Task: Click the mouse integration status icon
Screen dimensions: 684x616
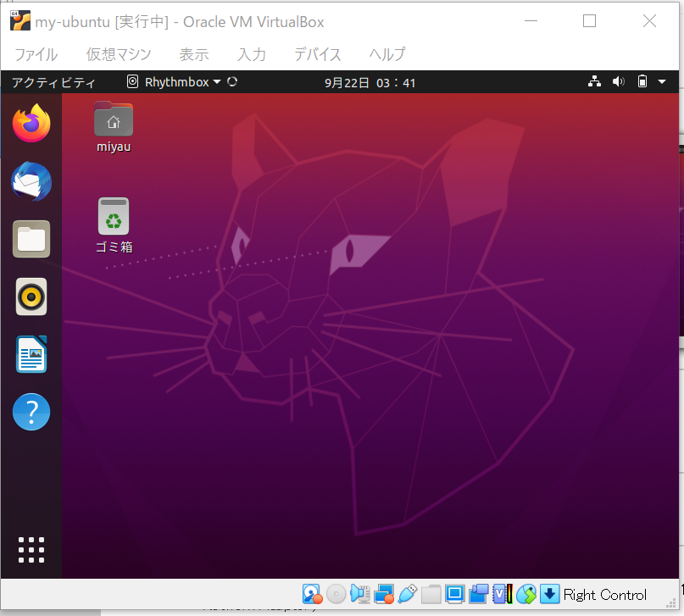Action: point(526,594)
